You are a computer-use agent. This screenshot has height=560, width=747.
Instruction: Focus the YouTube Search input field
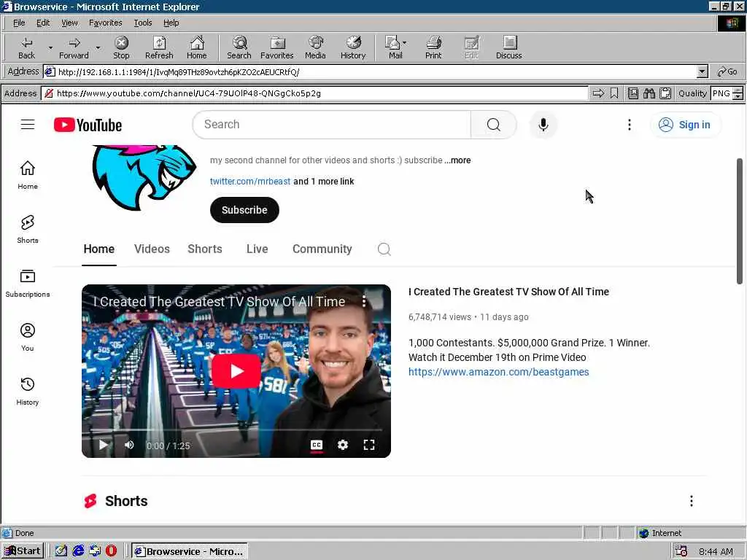coord(332,125)
